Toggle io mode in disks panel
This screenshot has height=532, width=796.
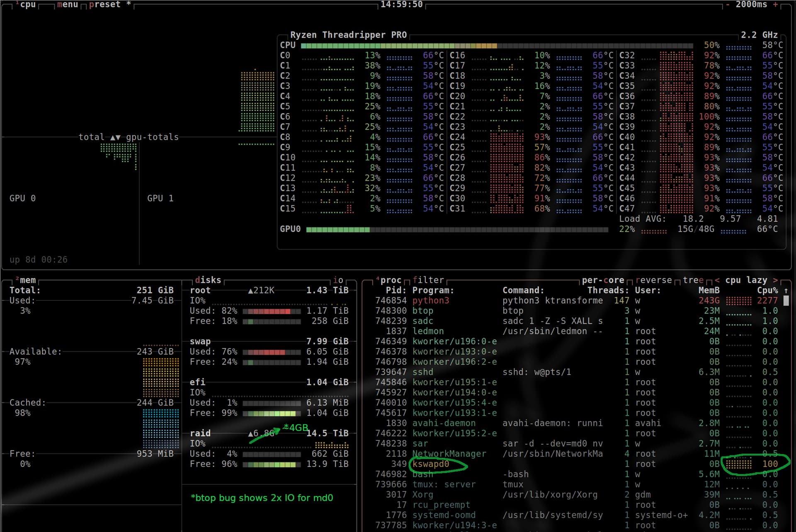pyautogui.click(x=338, y=280)
